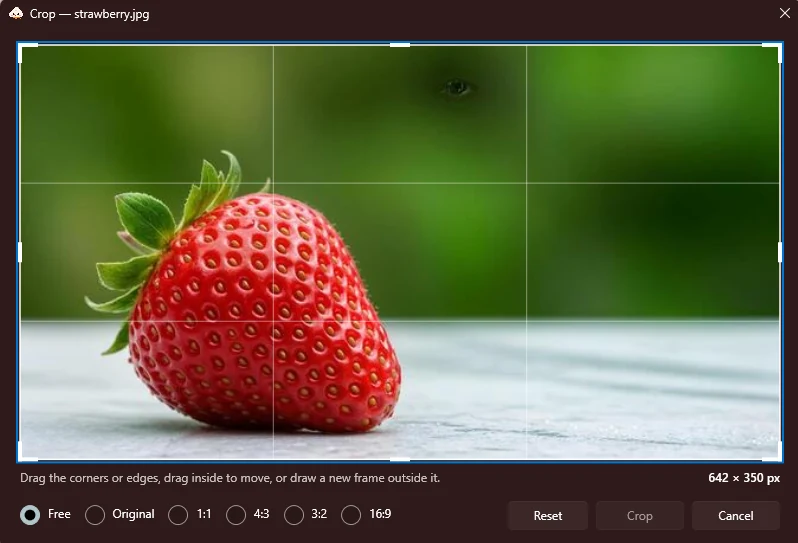Viewport: 798px width, 543px height.
Task: Click the 'Drag the corners or edges' hint text
Action: [230, 478]
